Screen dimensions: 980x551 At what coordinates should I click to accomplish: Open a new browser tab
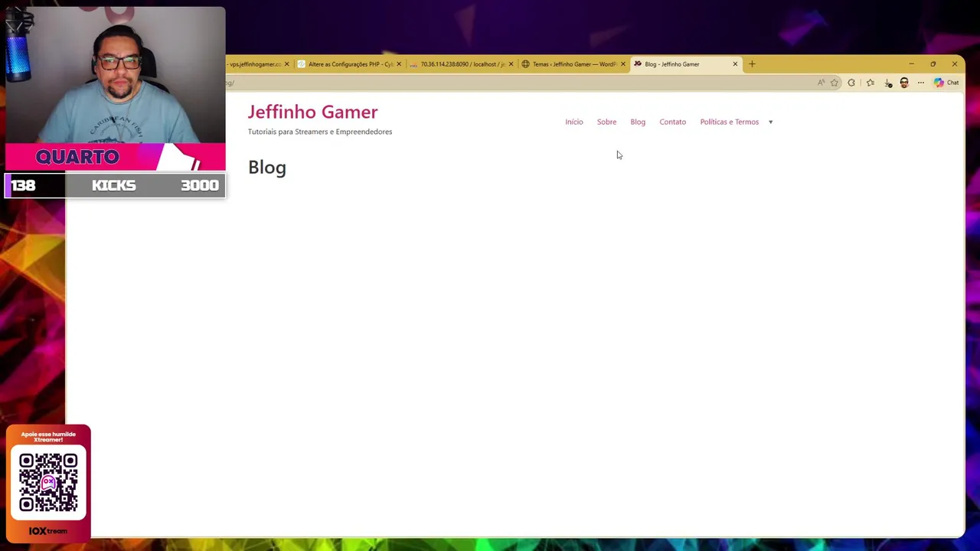point(752,64)
